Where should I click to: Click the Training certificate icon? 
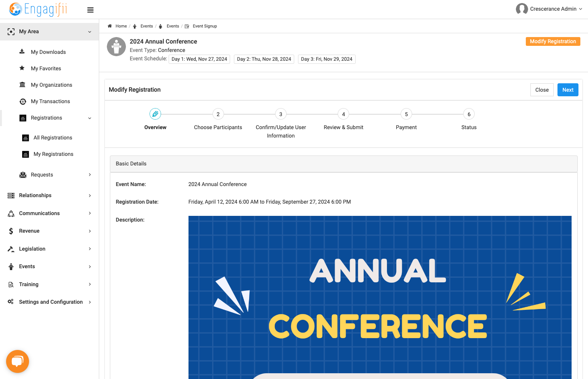[11, 284]
